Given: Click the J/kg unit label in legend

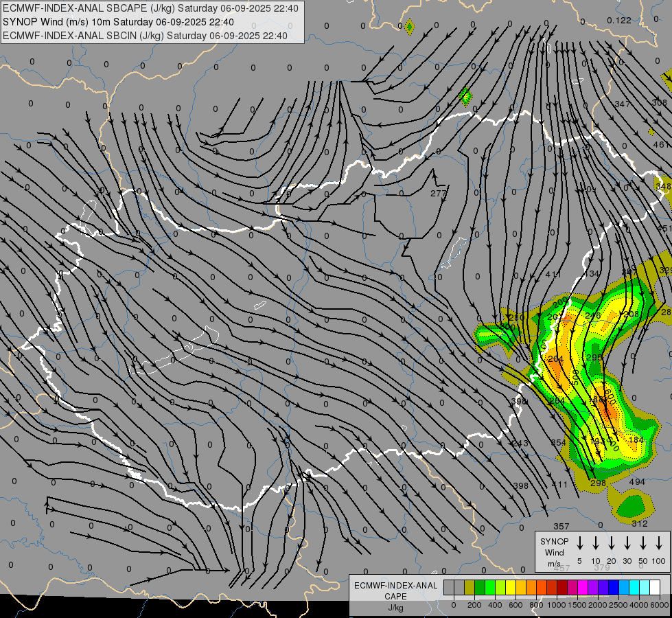Looking at the screenshot, I should pyautogui.click(x=395, y=608).
